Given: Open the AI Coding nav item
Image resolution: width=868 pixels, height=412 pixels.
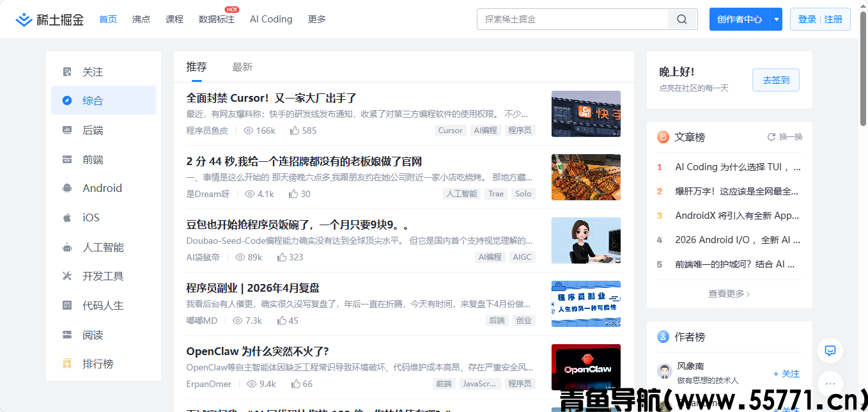Looking at the screenshot, I should coord(271,19).
